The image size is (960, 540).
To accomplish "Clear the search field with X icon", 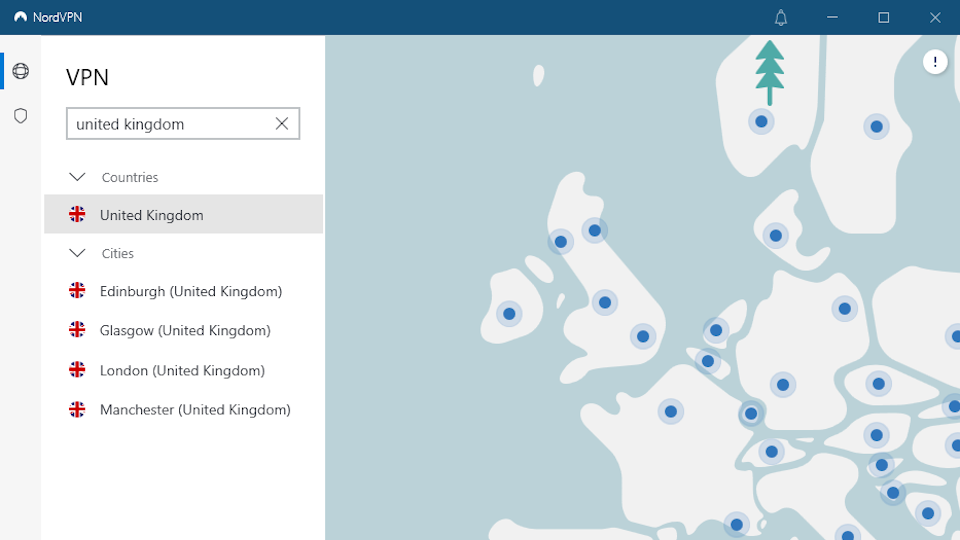I will (282, 124).
